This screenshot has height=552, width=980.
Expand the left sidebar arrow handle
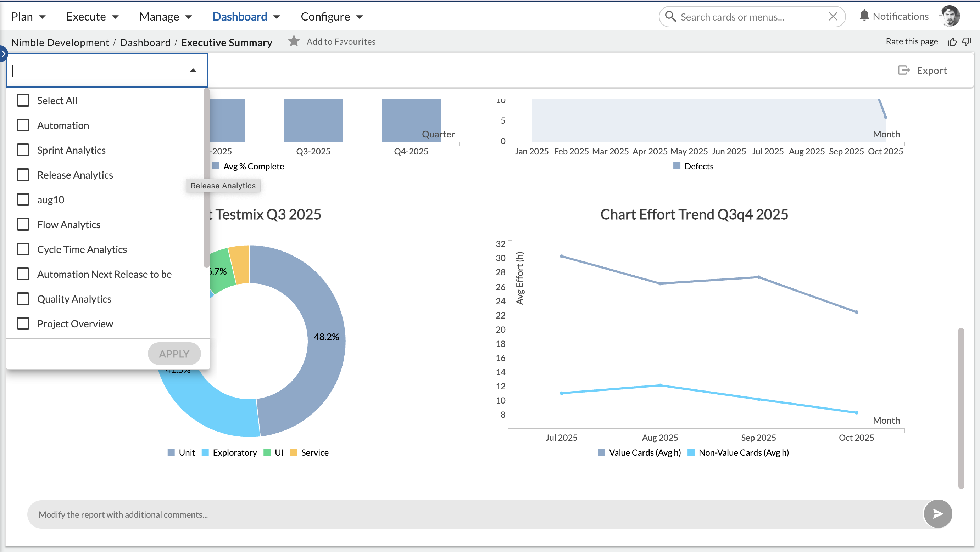pos(3,53)
